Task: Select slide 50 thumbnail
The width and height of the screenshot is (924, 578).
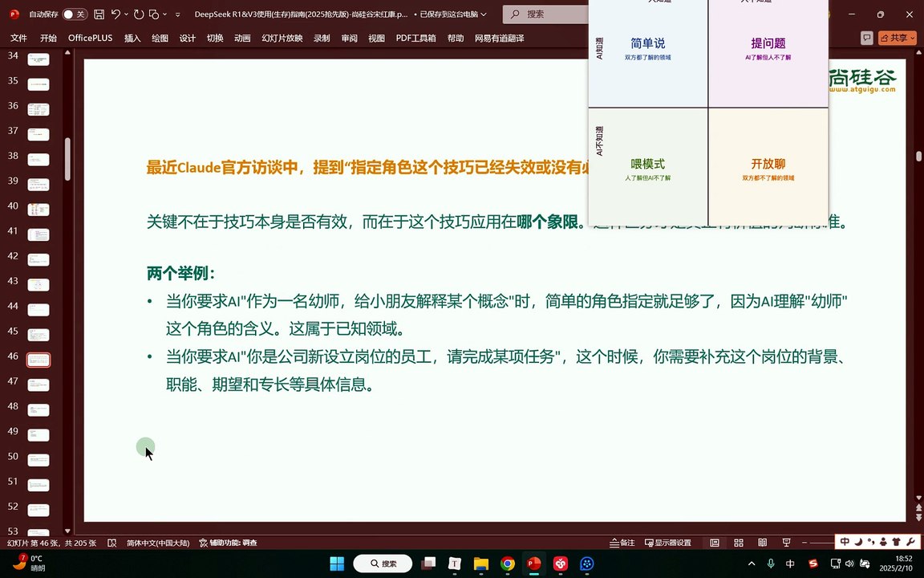Action: tap(38, 459)
